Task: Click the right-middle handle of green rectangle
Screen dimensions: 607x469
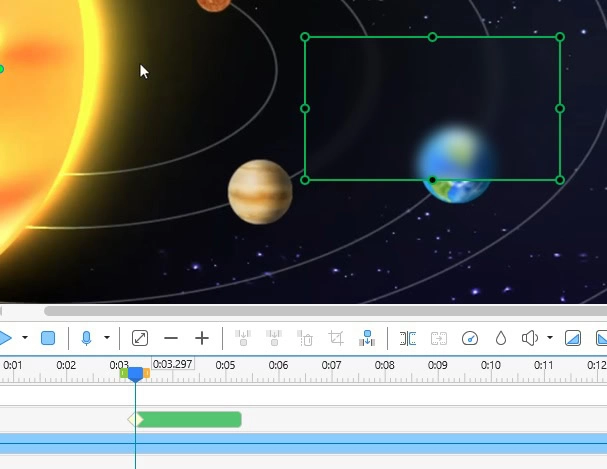Action: [560, 109]
